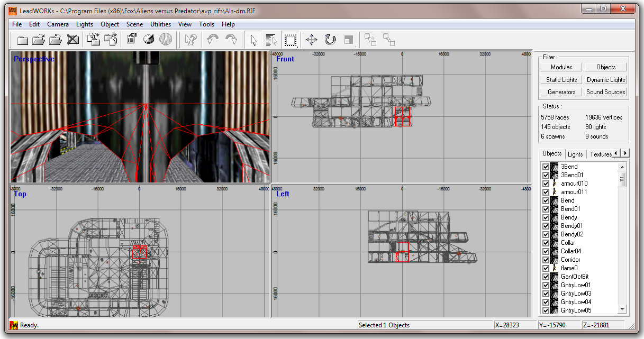The image size is (644, 339).
Task: Select the grey square Scale tool
Action: (348, 40)
